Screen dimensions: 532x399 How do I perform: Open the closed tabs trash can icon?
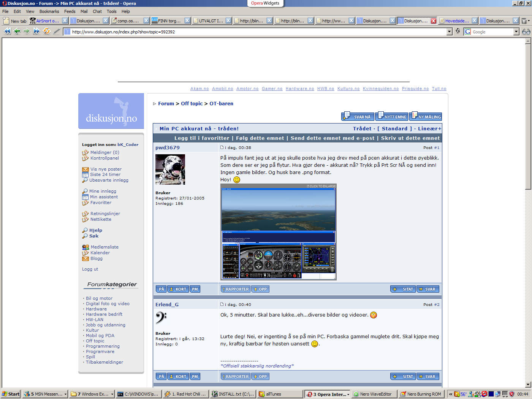[x=524, y=21]
